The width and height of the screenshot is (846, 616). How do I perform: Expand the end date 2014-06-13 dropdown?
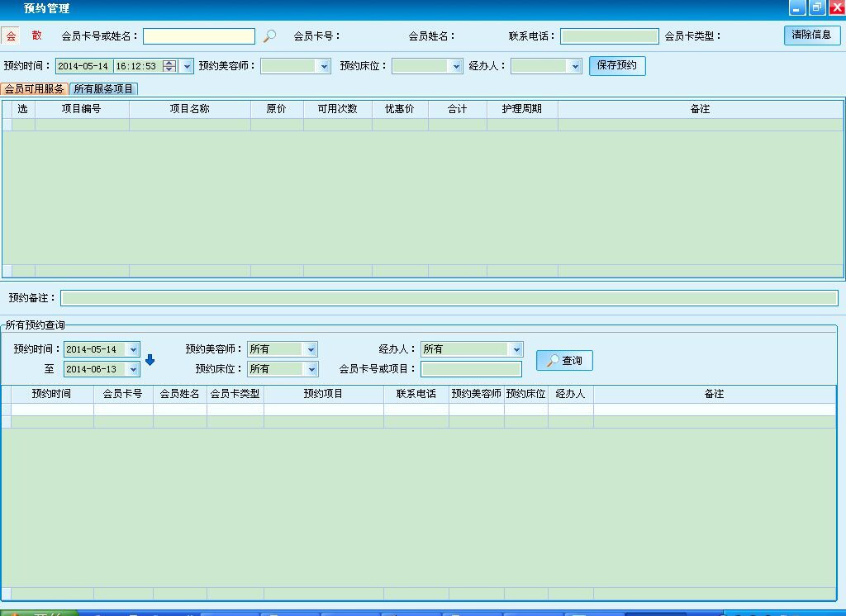[133, 369]
